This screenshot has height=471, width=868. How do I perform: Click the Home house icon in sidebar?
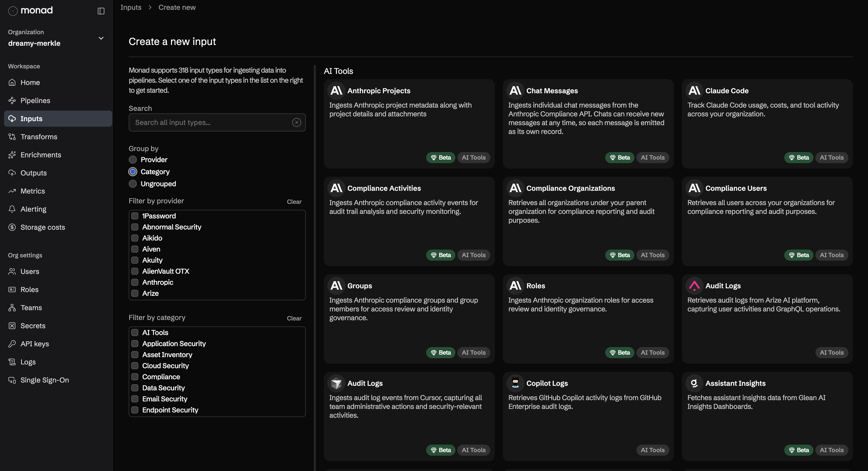[x=12, y=82]
